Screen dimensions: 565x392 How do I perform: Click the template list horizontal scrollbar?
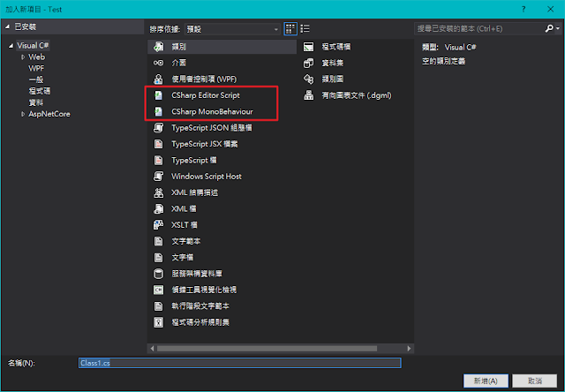pos(267,349)
